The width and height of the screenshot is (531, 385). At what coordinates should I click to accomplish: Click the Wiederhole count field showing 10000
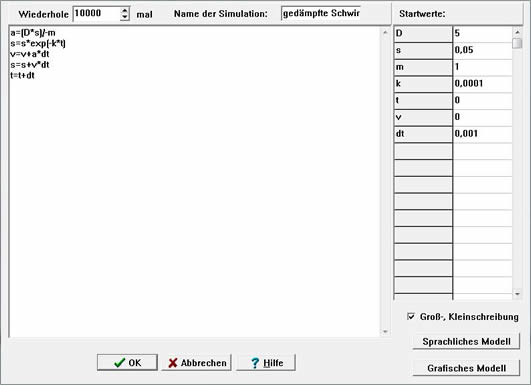[x=97, y=14]
